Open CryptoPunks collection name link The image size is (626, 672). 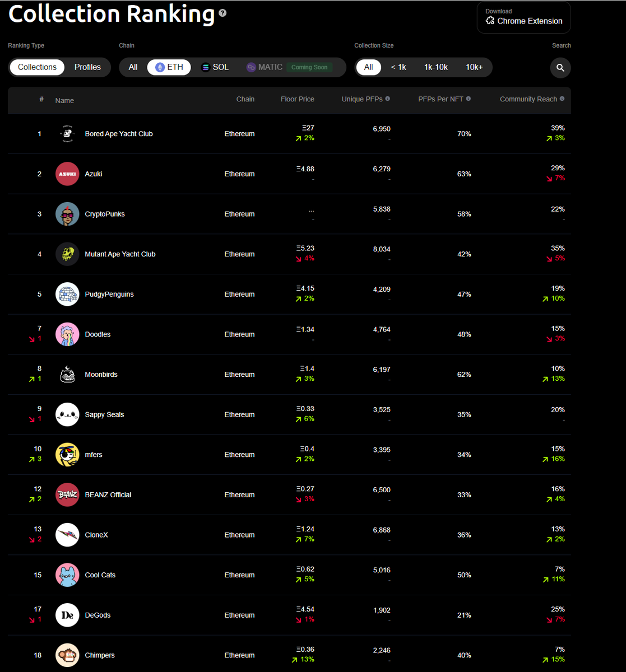105,214
